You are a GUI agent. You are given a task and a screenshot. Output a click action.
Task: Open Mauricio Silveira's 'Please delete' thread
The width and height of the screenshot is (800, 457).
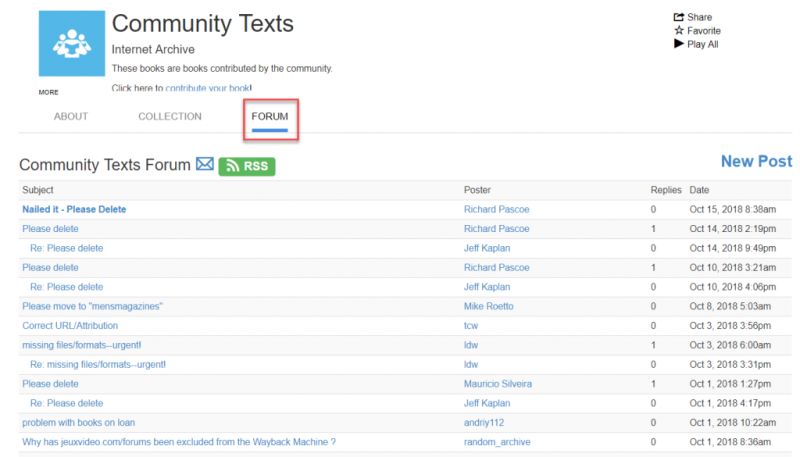pos(50,384)
